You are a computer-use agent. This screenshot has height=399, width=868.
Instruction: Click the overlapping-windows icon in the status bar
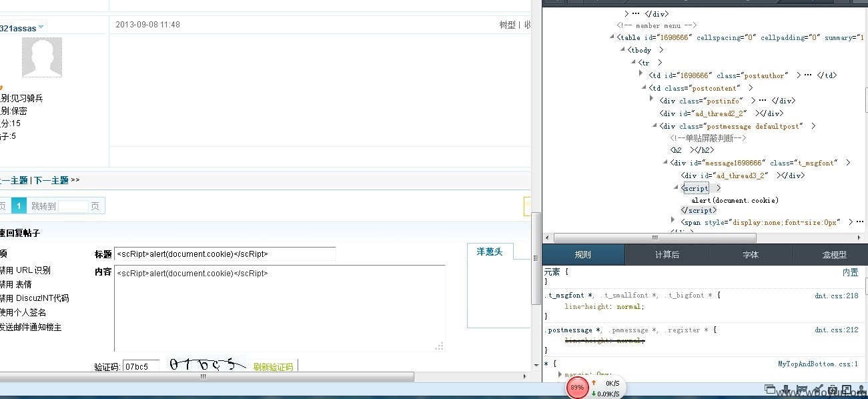click(771, 390)
